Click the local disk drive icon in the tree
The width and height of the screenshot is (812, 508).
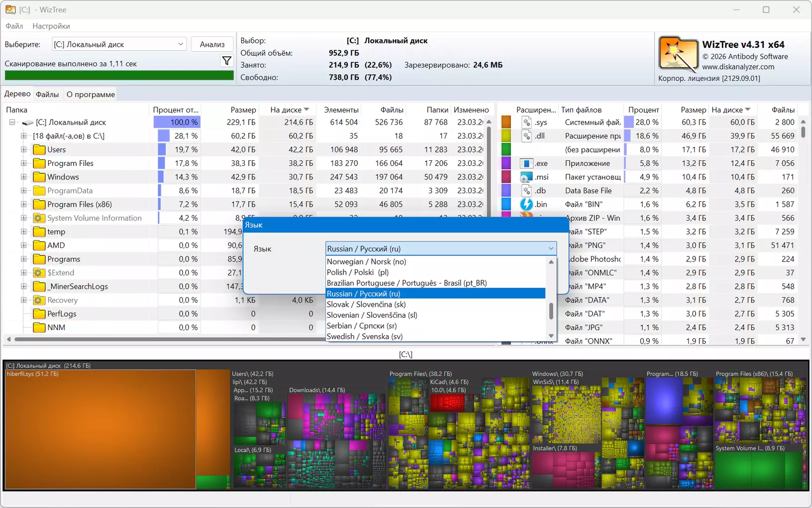pos(28,123)
